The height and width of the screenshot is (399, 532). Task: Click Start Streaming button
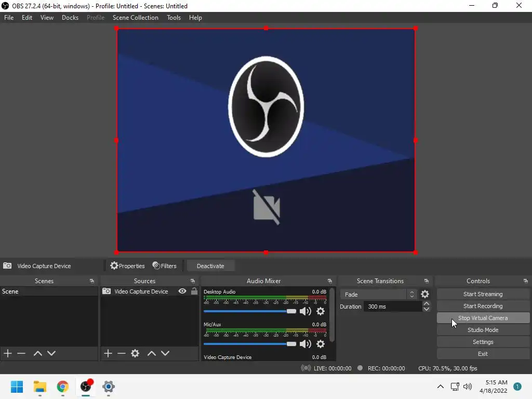point(483,294)
